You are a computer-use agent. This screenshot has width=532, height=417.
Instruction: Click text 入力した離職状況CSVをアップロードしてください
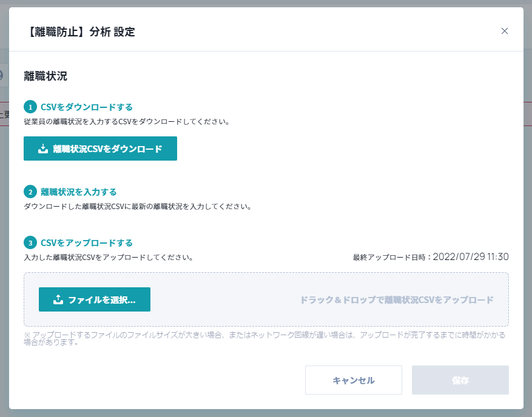tap(109, 258)
